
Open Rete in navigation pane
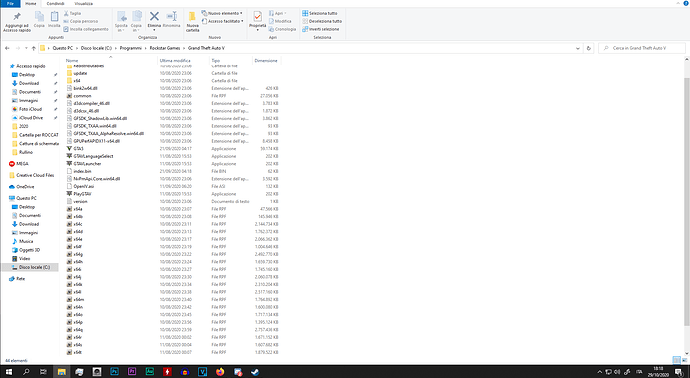[17, 279]
